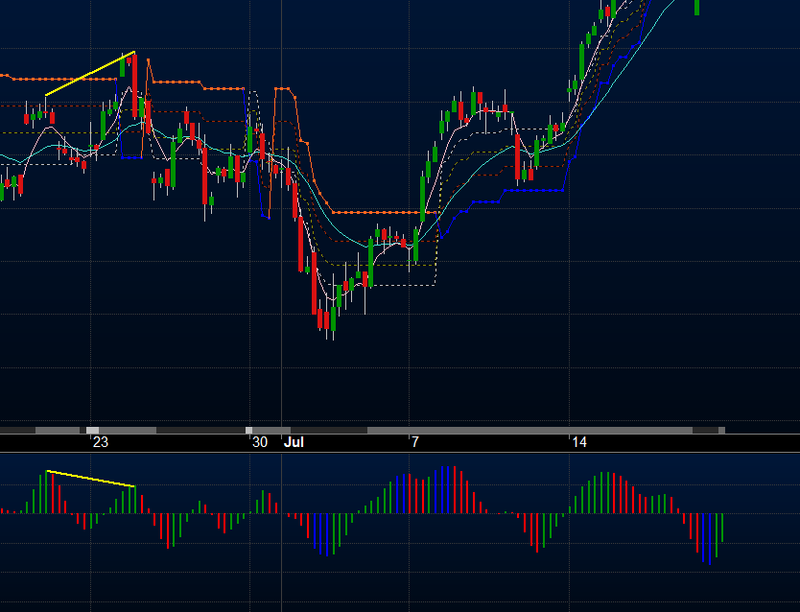
Task: Click the "23" date label on the time axis
Action: (101, 442)
